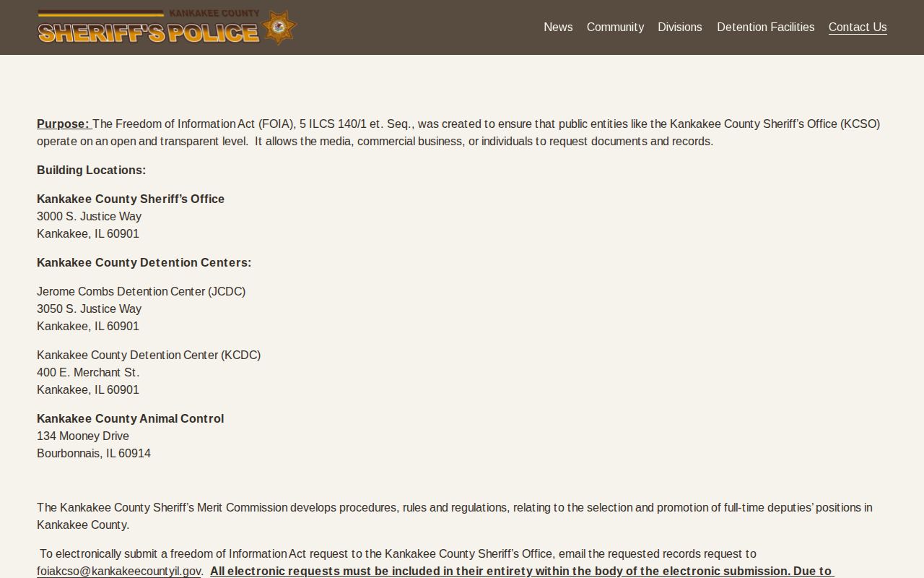Open the Detention Facilities menu
924x578 pixels.
click(x=765, y=27)
